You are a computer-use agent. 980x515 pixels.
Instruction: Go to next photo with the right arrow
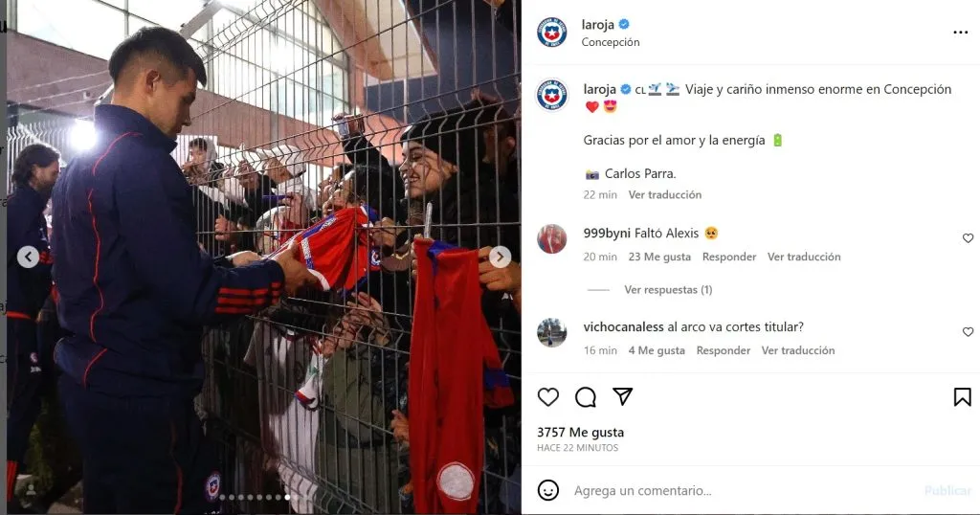tap(500, 257)
